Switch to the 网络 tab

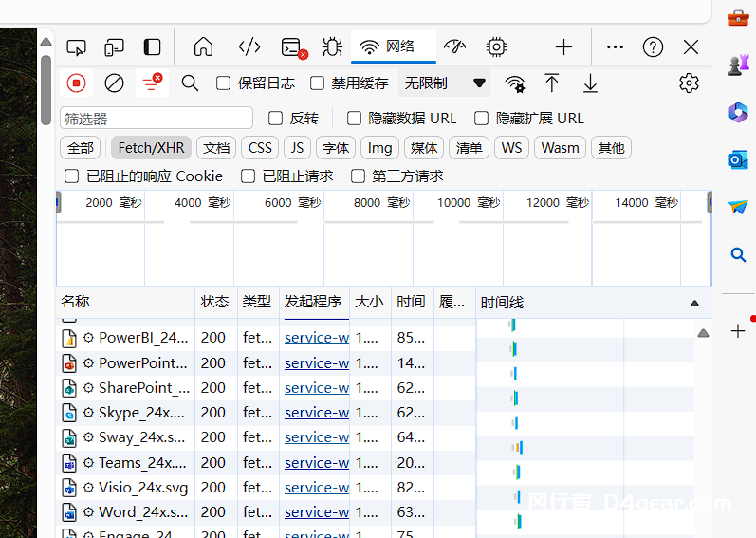(x=393, y=46)
